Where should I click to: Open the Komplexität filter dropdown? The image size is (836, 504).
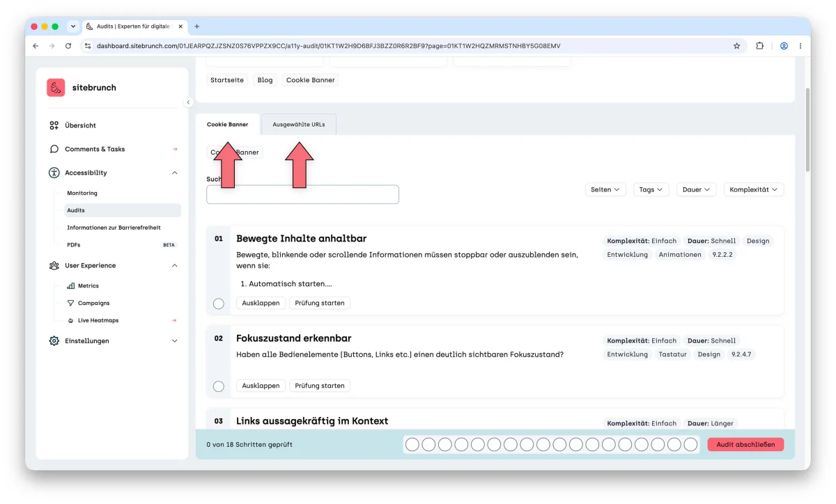[x=754, y=189]
